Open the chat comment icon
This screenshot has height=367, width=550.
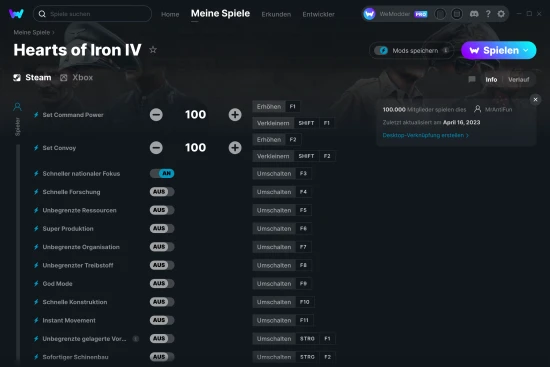tap(472, 79)
